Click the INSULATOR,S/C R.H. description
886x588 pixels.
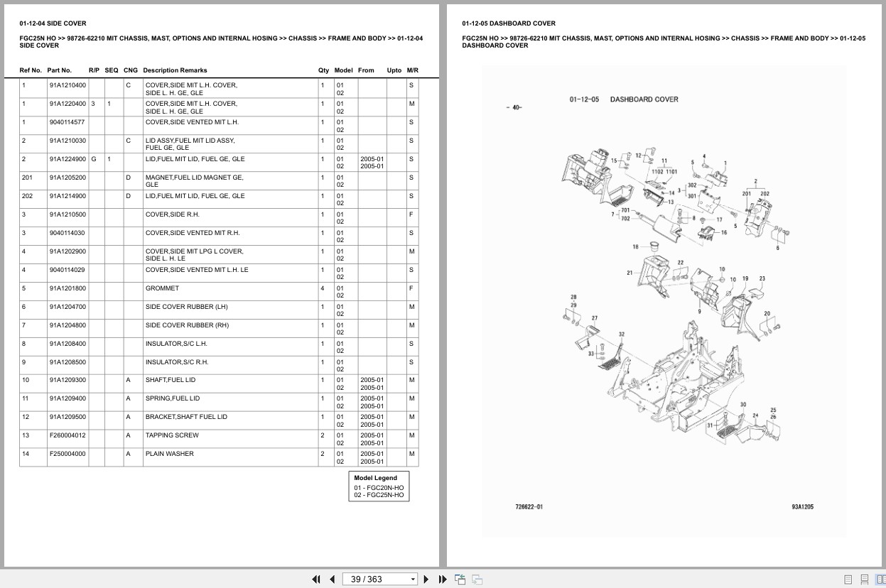[x=177, y=362]
